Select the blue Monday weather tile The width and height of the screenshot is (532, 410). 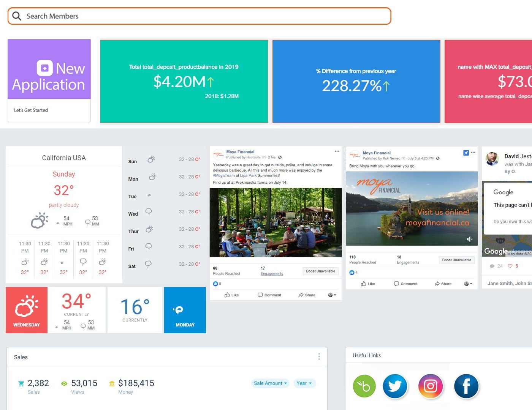click(x=185, y=310)
